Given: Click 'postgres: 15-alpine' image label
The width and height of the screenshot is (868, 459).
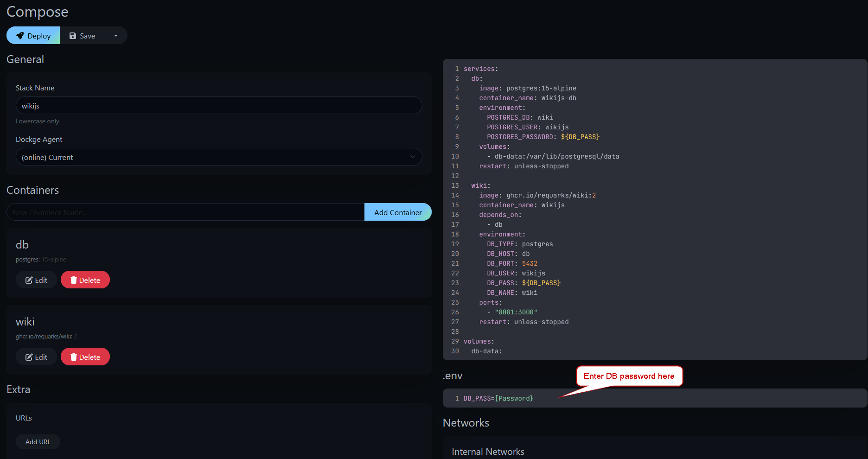Looking at the screenshot, I should pyautogui.click(x=41, y=259).
